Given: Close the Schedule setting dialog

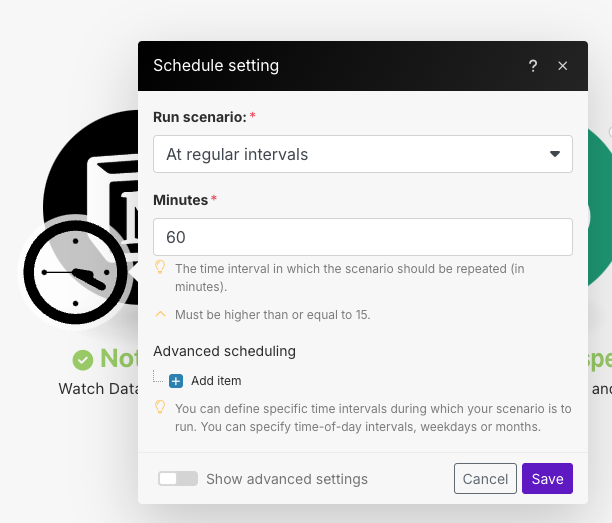Looking at the screenshot, I should pyautogui.click(x=563, y=66).
